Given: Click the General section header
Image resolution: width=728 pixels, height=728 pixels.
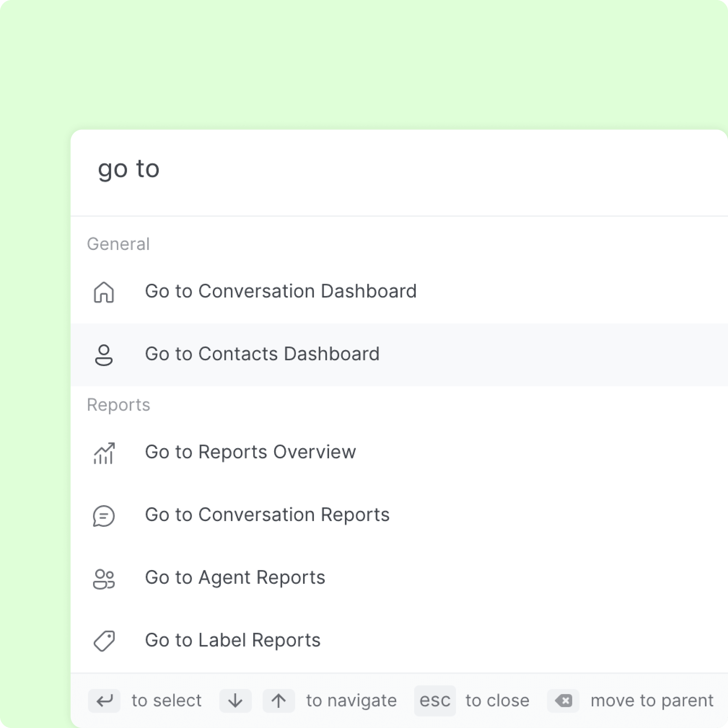Looking at the screenshot, I should coord(118,244).
